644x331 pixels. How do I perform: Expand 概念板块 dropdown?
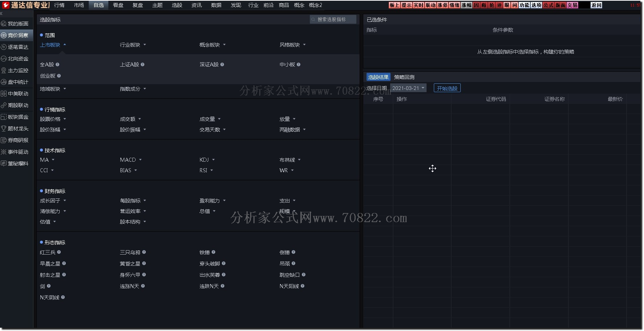pyautogui.click(x=213, y=45)
